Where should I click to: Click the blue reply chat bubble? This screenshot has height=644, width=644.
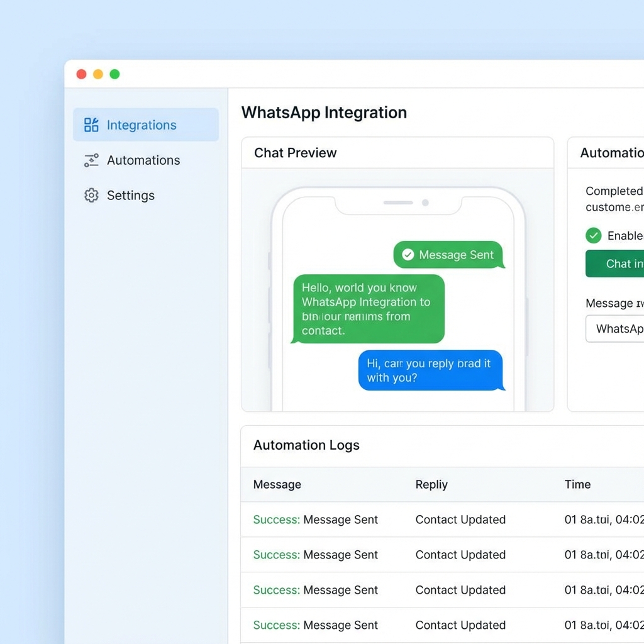tap(431, 370)
